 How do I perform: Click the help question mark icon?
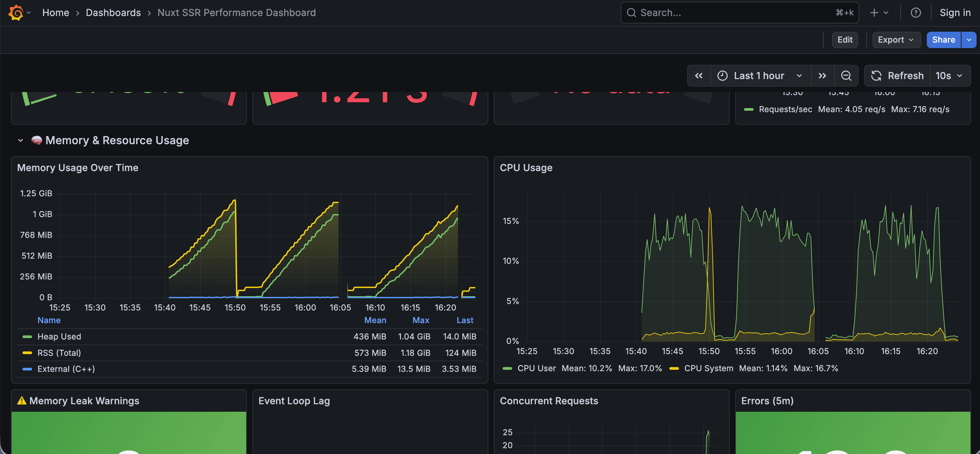point(916,13)
